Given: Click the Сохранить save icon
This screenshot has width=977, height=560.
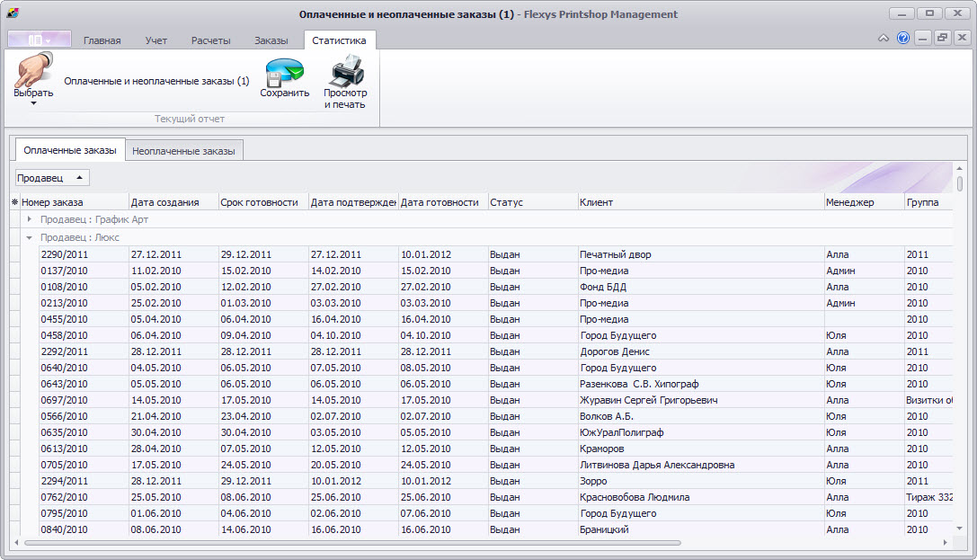Looking at the screenshot, I should point(284,72).
